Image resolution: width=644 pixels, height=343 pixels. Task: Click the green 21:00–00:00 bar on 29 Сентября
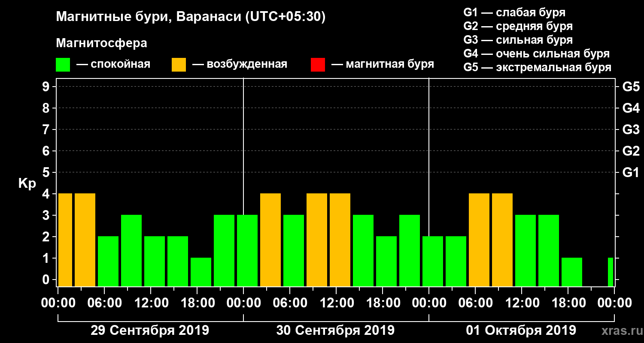[x=224, y=250]
